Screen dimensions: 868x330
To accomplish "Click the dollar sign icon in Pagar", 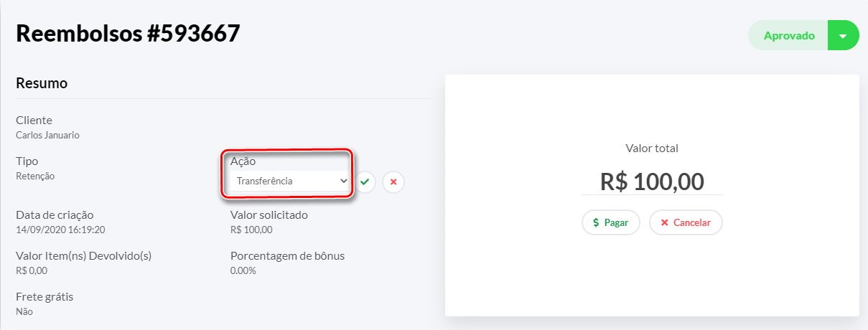I will [596, 222].
